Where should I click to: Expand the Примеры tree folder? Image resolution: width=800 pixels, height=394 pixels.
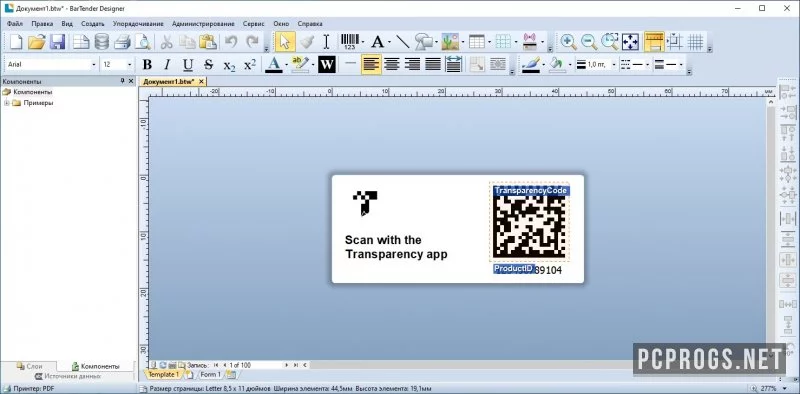tap(7, 103)
